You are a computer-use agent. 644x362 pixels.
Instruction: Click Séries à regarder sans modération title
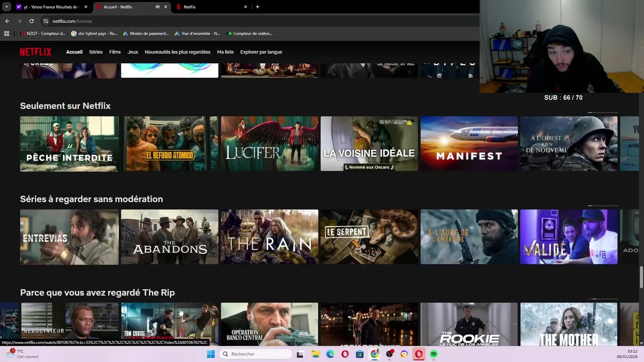92,199
